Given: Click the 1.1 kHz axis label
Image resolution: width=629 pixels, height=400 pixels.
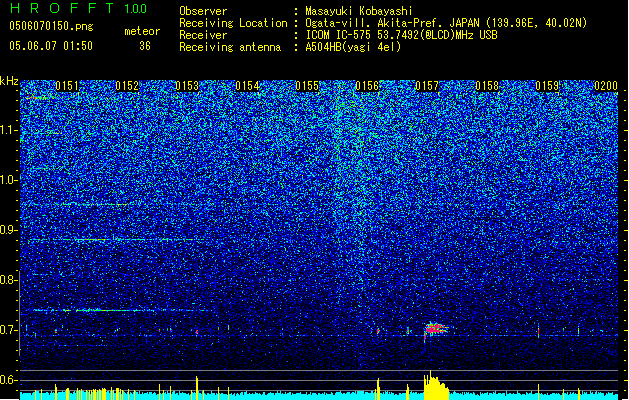Looking at the screenshot, I should [x=9, y=130].
